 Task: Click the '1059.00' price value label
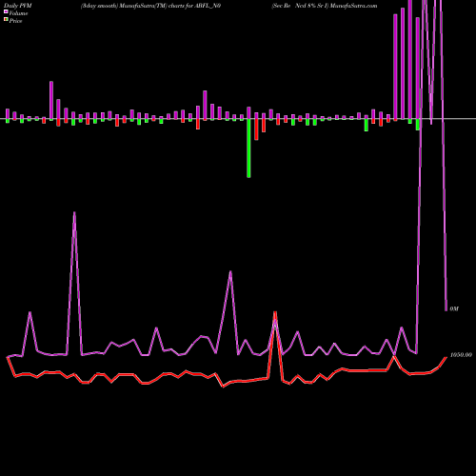coord(461,355)
